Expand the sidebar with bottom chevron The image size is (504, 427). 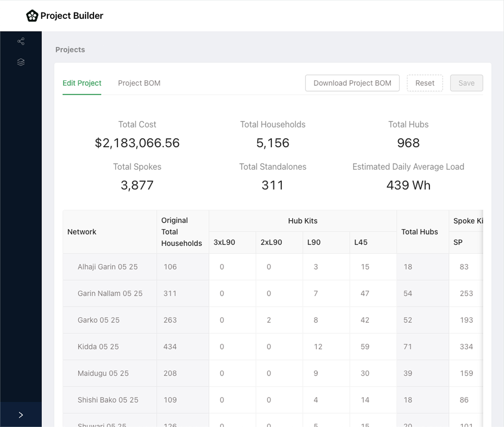21,415
